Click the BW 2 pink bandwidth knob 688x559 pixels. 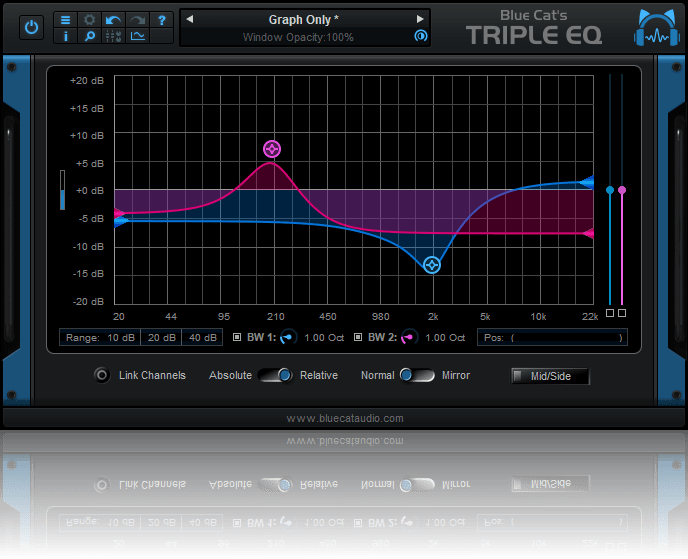coord(409,337)
